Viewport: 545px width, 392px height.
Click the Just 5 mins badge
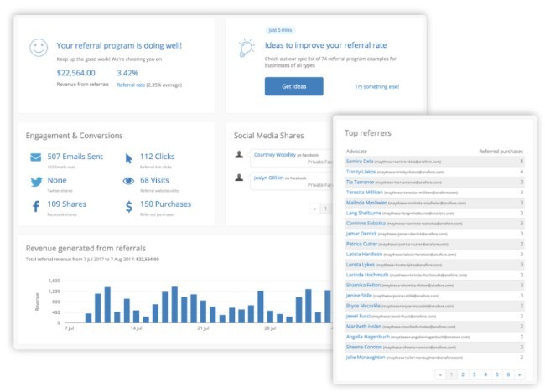(280, 30)
